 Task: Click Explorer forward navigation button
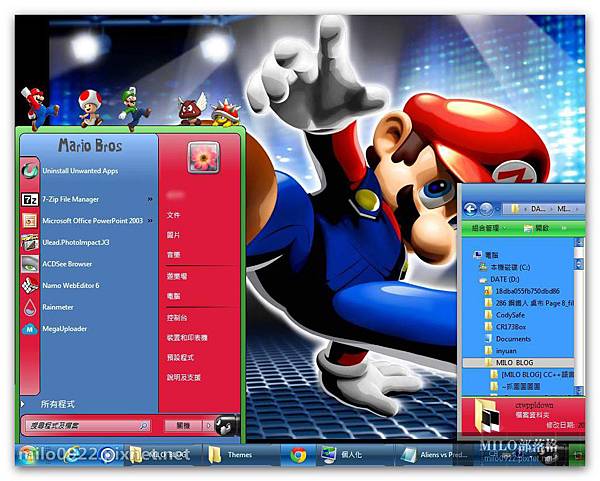point(486,209)
